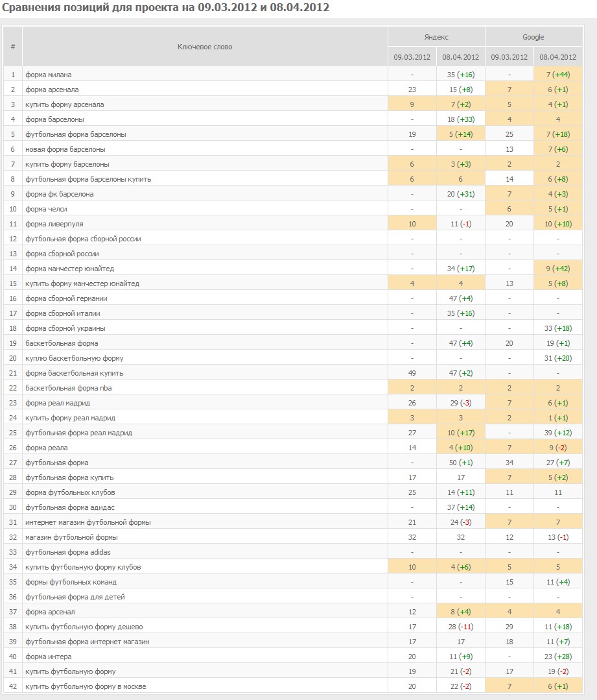
Task: Select keyword 'купить форму реал мадрид'
Action: (71, 418)
